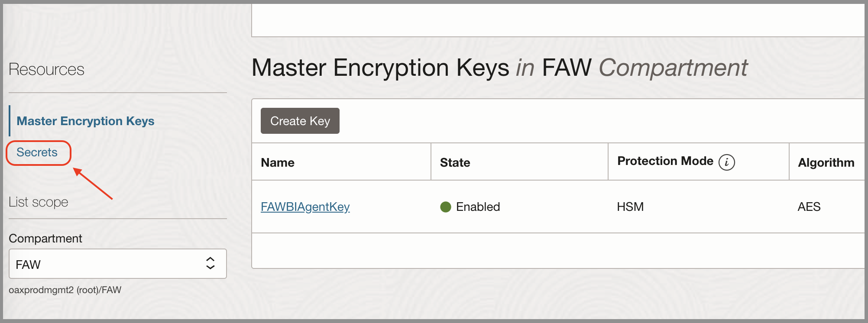
Task: Click the Compartment field label
Action: tap(45, 239)
